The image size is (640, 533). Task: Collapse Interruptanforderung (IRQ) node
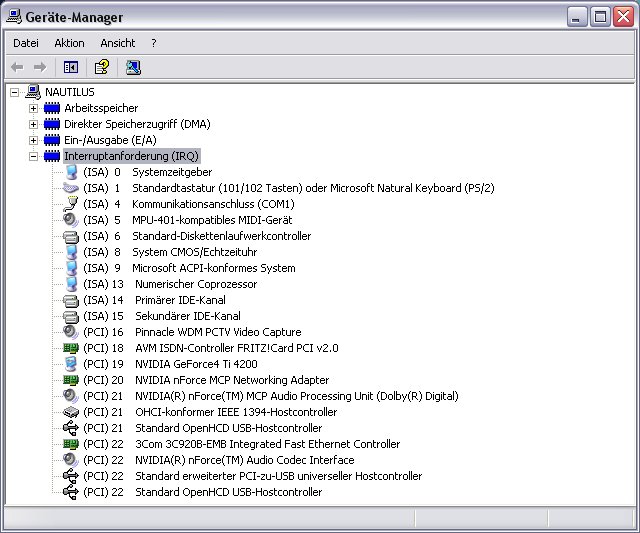pyautogui.click(x=33, y=156)
